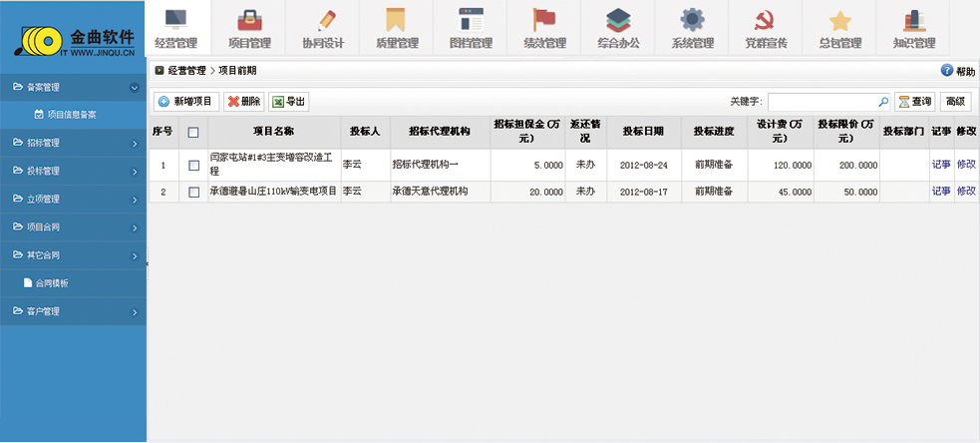The width and height of the screenshot is (980, 443).
Task: Click the 关键字 search input field
Action: tap(821, 102)
